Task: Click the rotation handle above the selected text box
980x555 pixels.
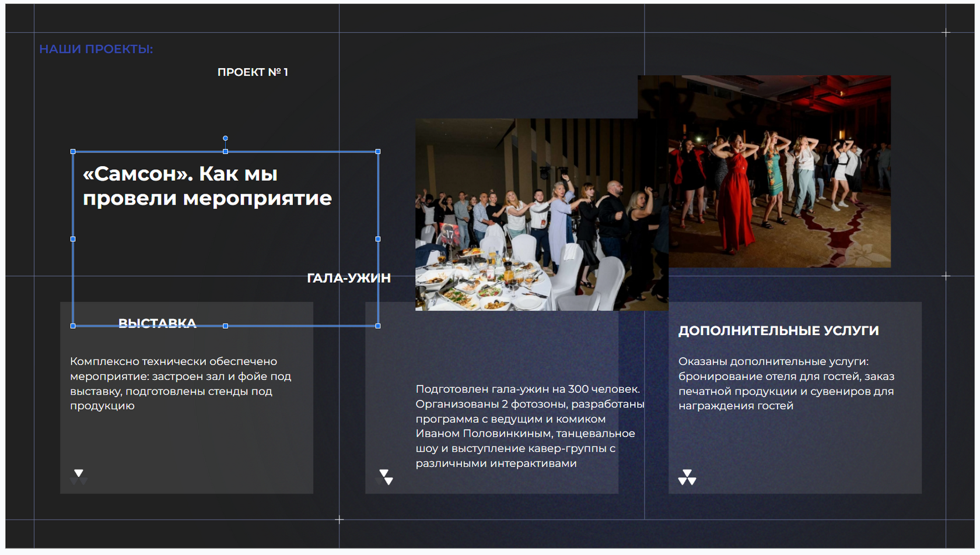Action: tap(225, 136)
